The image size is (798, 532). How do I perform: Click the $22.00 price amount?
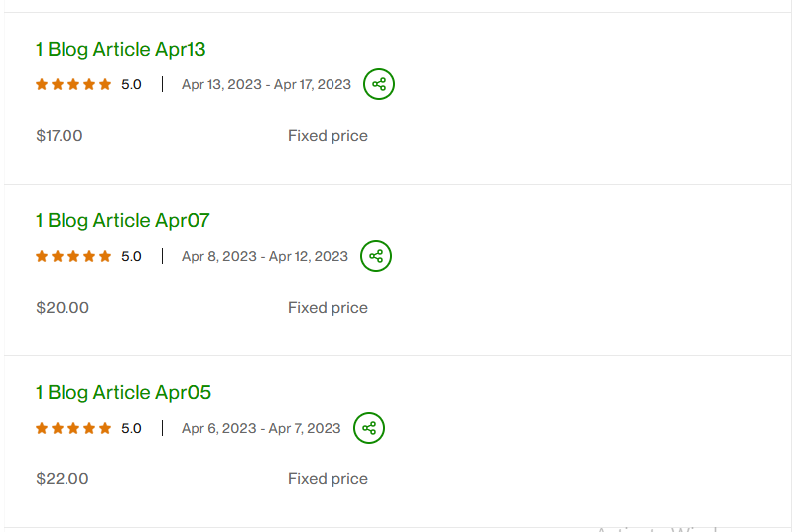(63, 479)
